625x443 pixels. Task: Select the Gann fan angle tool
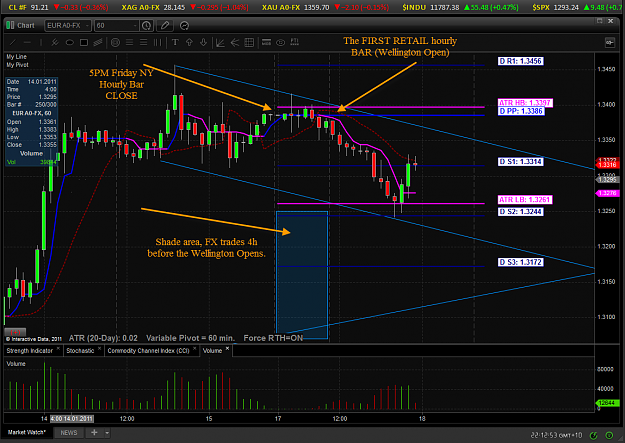pyautogui.click(x=220, y=42)
